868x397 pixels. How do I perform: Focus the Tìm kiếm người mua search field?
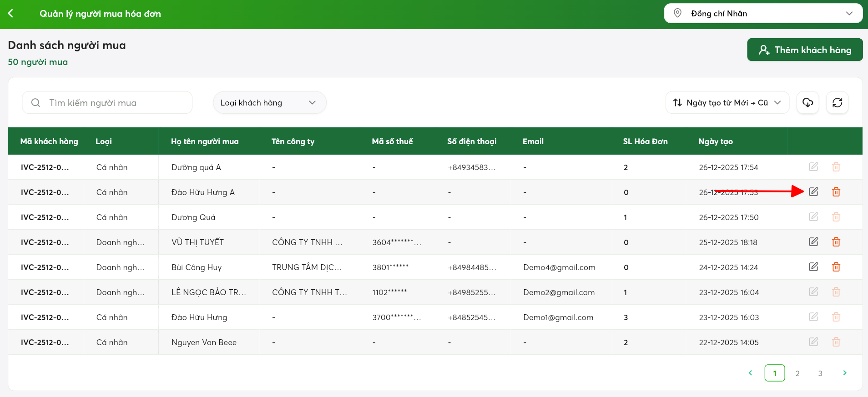pos(107,103)
